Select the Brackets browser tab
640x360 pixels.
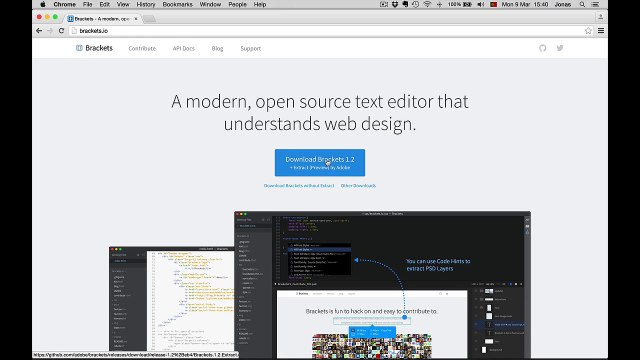[x=102, y=19]
